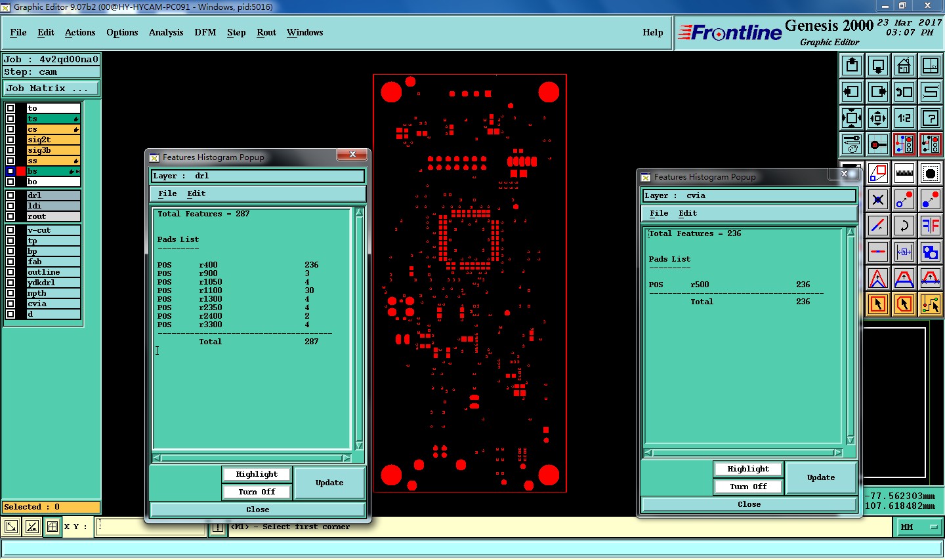Open the Rout menu

(x=266, y=32)
